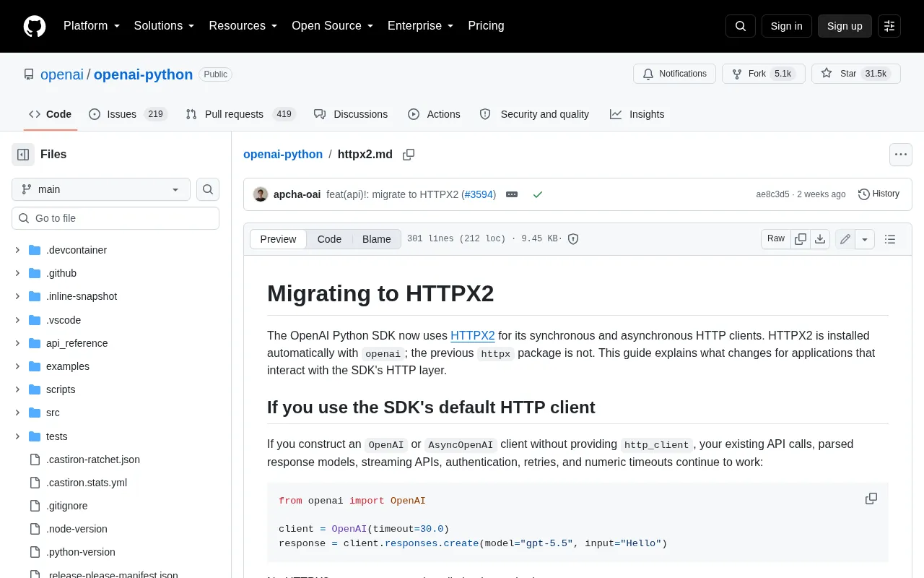Open pull request #3594 link
Viewport: 924px width, 578px height.
tap(479, 194)
